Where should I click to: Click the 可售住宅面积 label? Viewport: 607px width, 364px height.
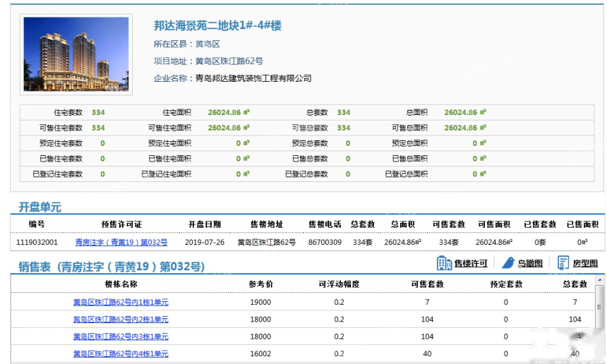click(169, 128)
